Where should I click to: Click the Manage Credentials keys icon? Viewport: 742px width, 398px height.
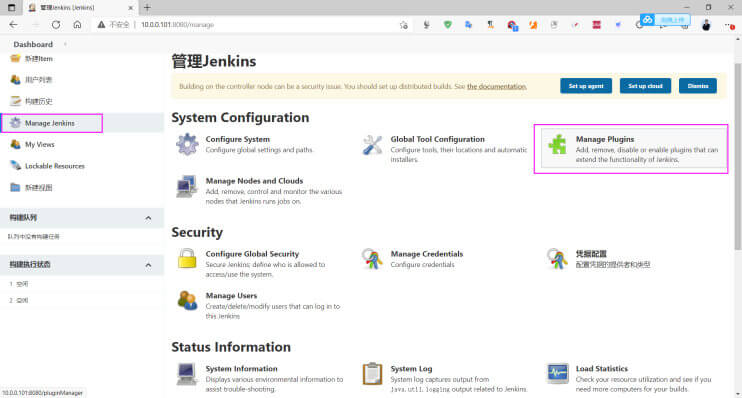point(372,259)
